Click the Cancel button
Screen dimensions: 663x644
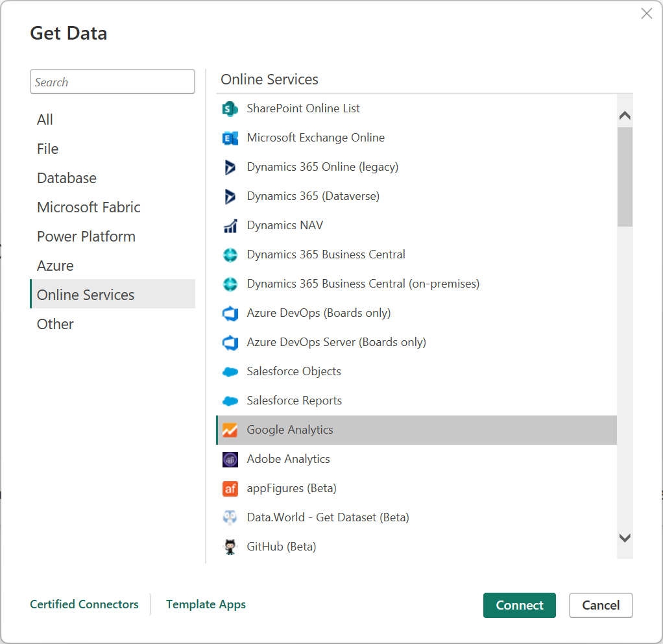pos(600,605)
